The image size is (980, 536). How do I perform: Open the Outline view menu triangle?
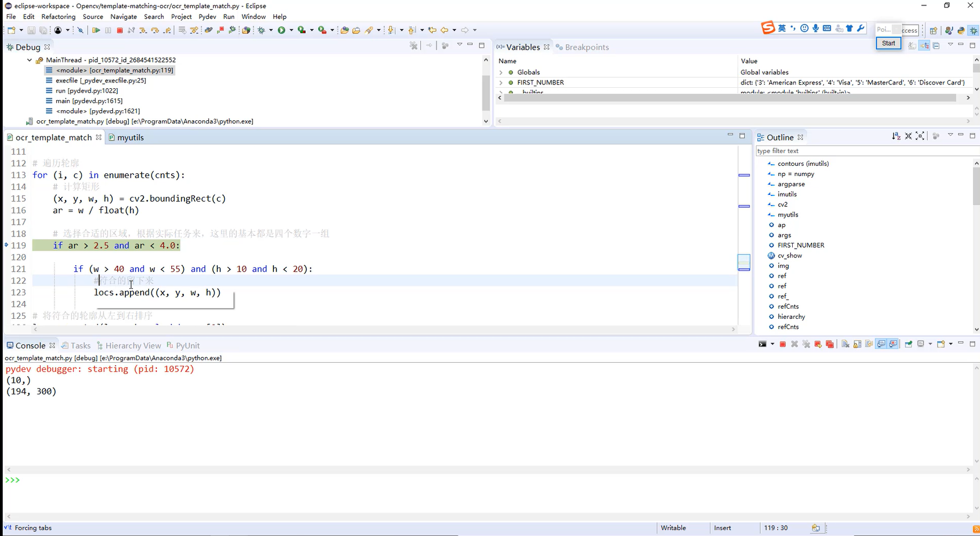tap(951, 135)
